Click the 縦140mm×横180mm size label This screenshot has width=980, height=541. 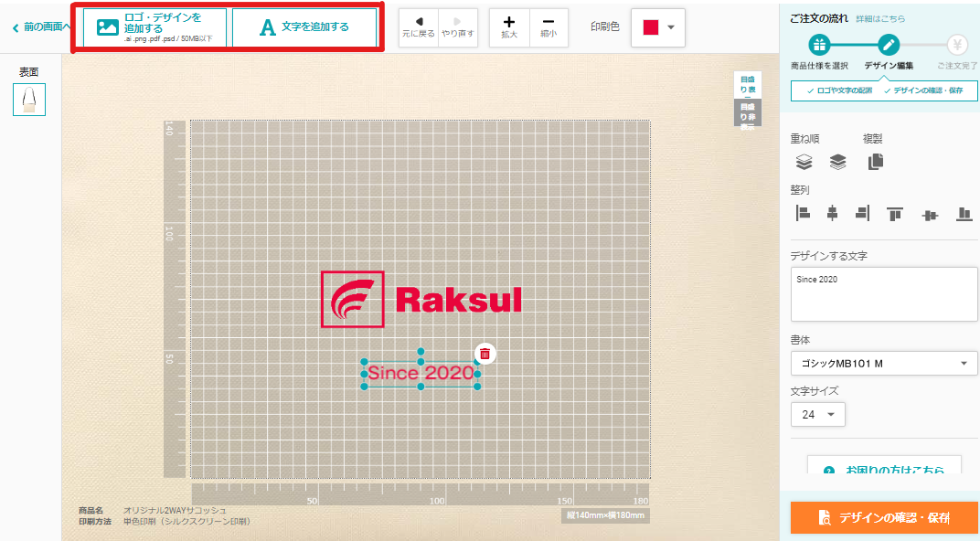[605, 515]
